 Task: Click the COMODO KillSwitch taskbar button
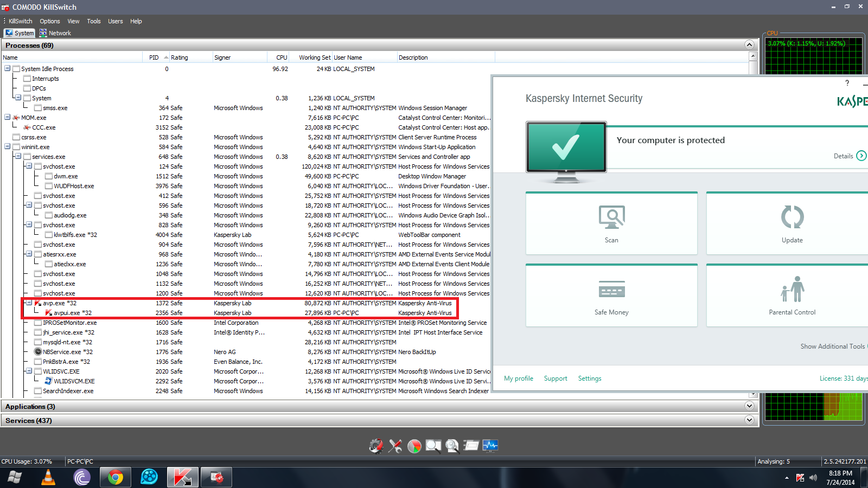[x=216, y=477]
